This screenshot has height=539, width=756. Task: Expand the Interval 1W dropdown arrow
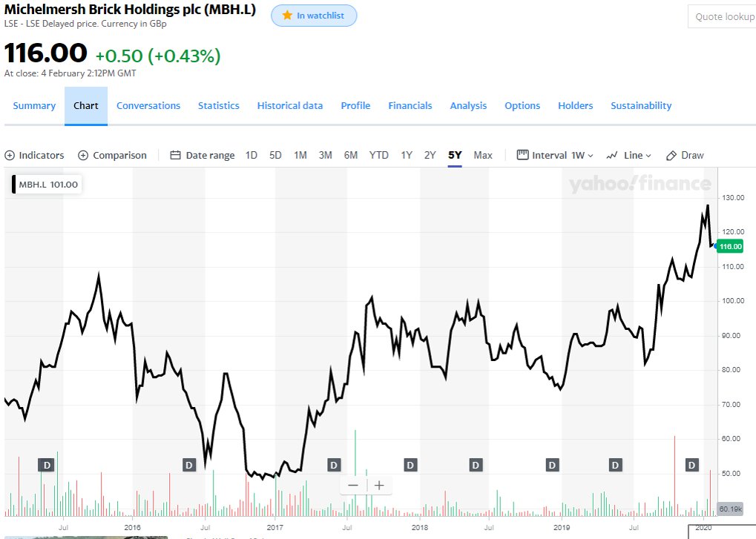tap(591, 156)
